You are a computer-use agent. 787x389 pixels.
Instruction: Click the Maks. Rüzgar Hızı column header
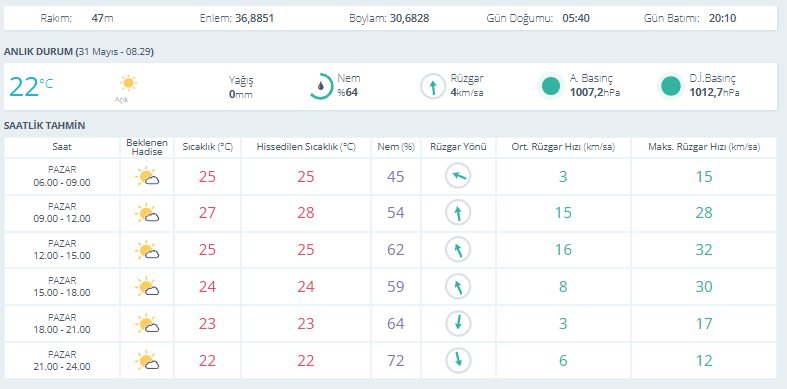(704, 148)
